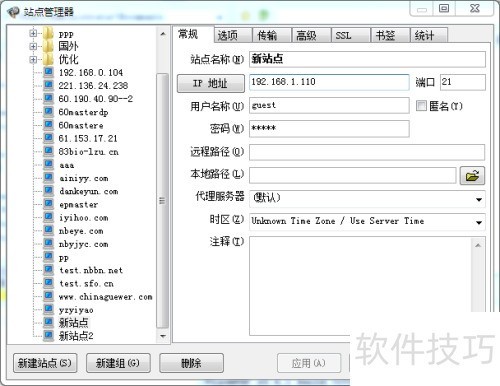Switch to the 选项 tab
Screen dimensions: 500x386
[x=233, y=35]
